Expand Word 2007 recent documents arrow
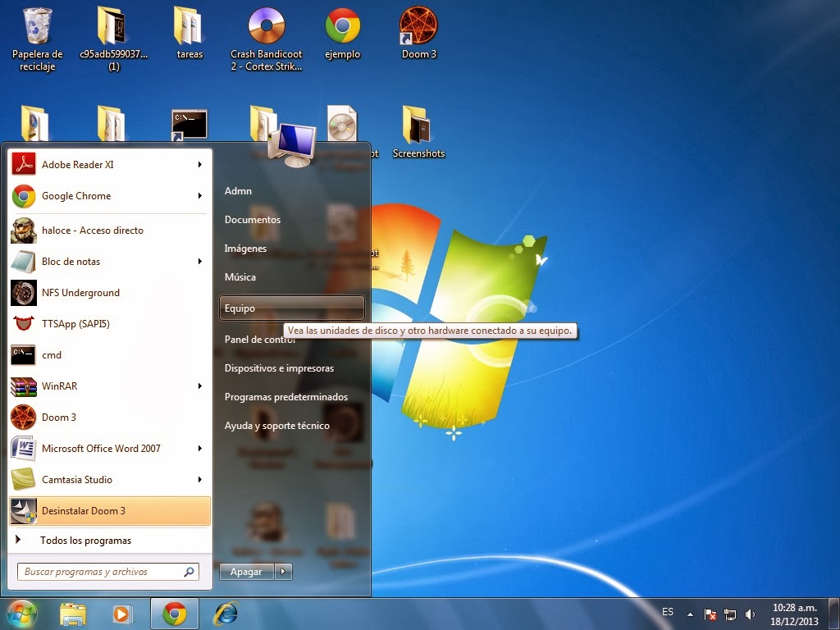Viewport: 840px width, 630px height. point(200,449)
